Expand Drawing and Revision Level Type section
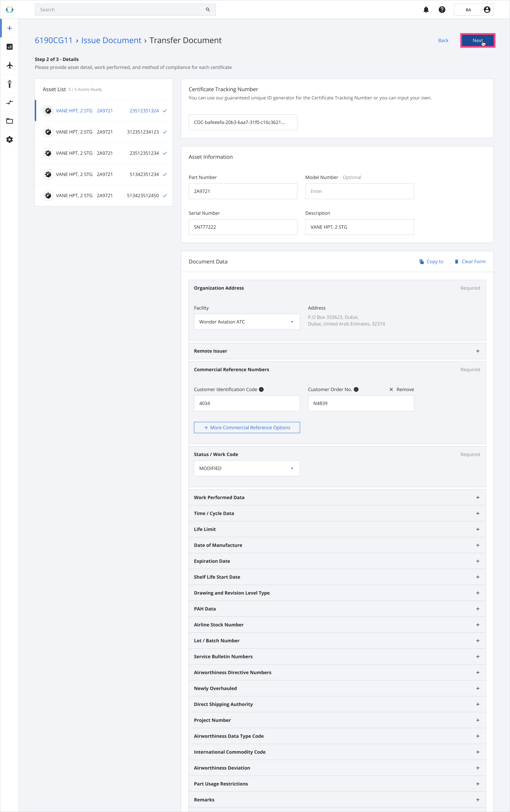Image resolution: width=510 pixels, height=812 pixels. pyautogui.click(x=337, y=593)
